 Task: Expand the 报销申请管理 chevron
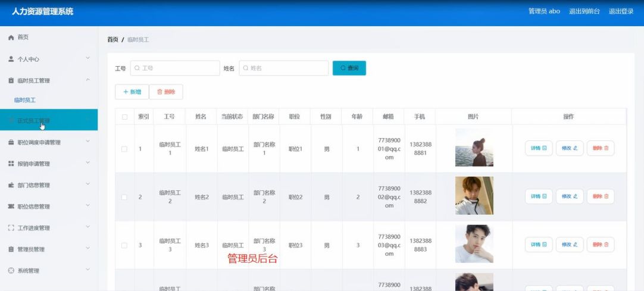click(x=87, y=163)
